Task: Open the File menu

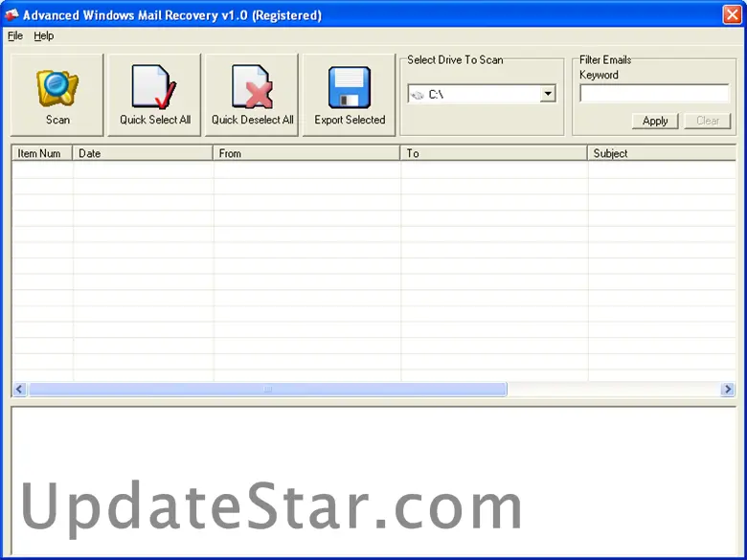Action: (15, 35)
